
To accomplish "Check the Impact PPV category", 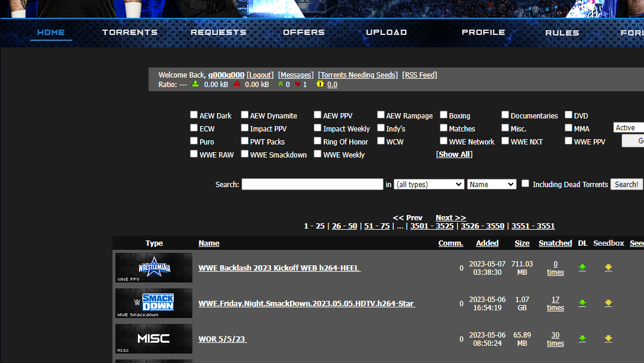I will click(x=245, y=128).
